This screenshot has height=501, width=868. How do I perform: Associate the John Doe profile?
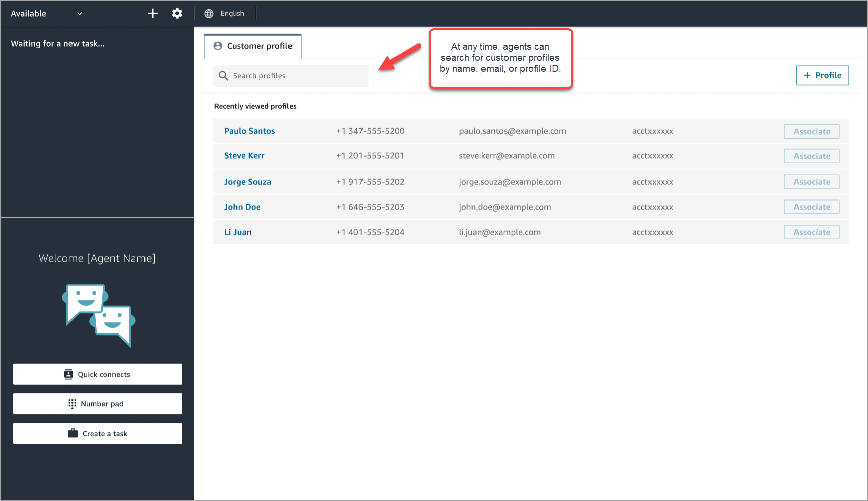coord(811,207)
